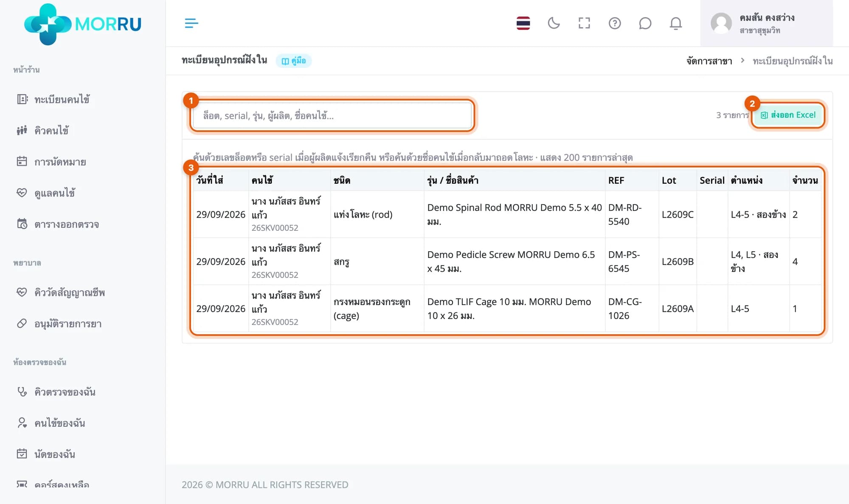The width and height of the screenshot is (849, 504).
Task: Click the user avatar picture
Action: coord(721,23)
